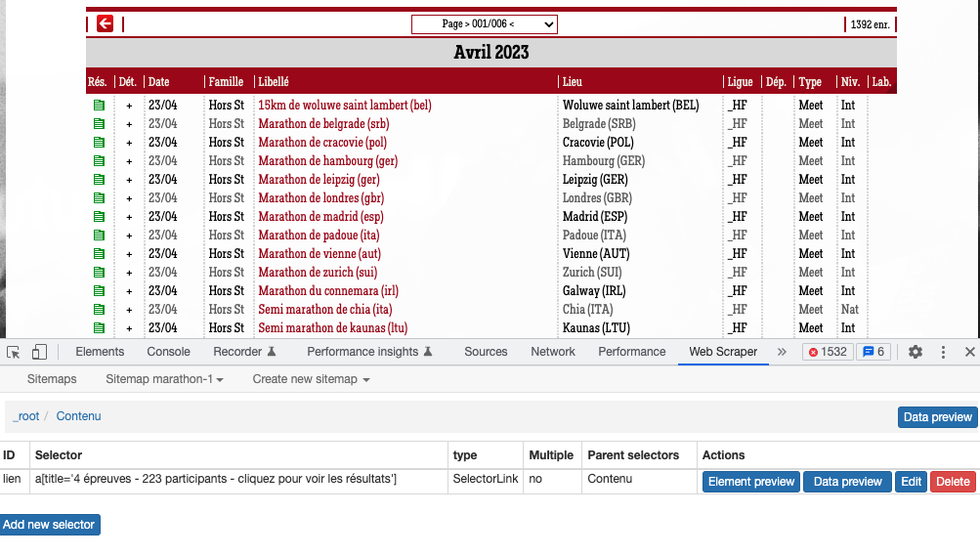Expand the Create new sitemap menu
The image size is (980, 557).
coord(311,379)
